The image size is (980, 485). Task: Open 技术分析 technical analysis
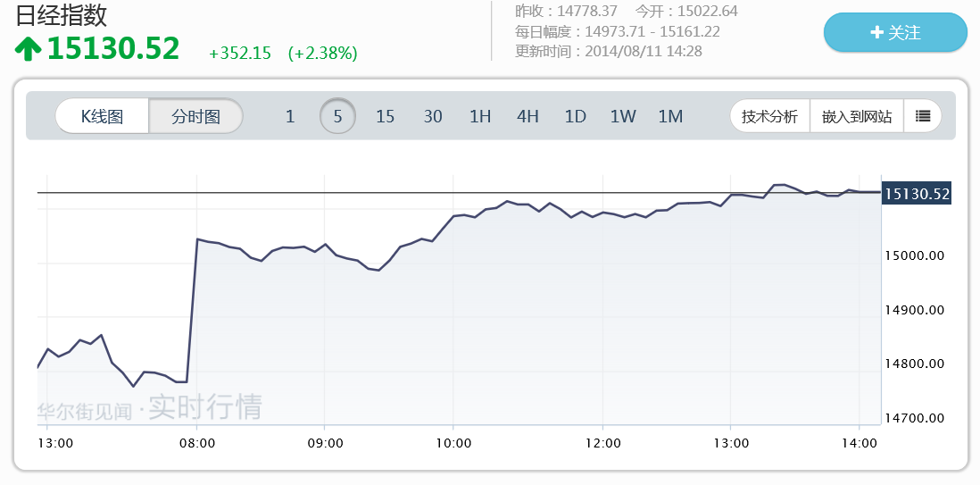[x=769, y=116]
